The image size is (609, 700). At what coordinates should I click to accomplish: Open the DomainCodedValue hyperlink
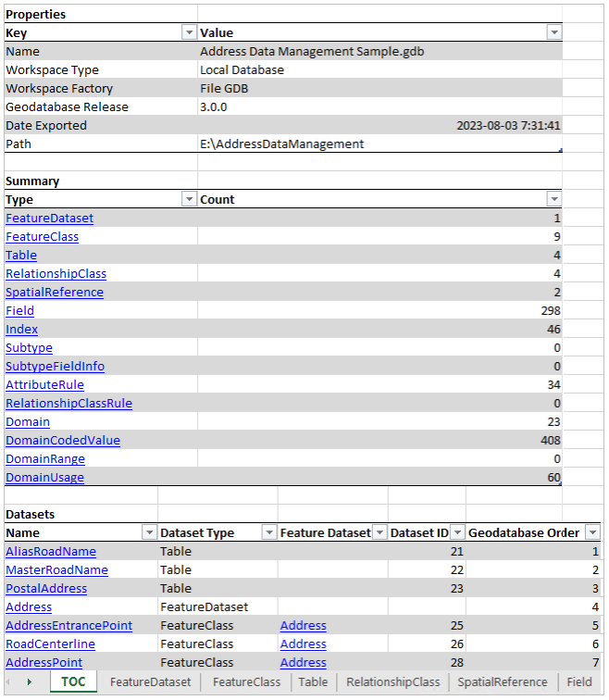[63, 440]
